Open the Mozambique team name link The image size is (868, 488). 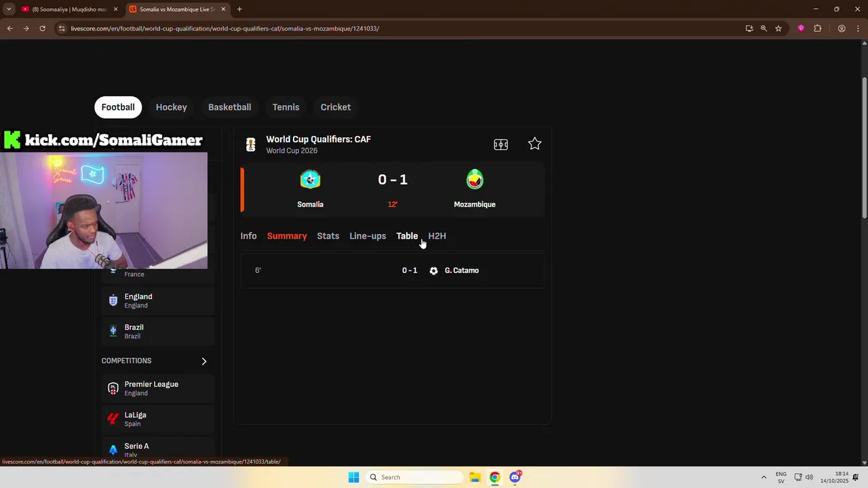click(475, 204)
